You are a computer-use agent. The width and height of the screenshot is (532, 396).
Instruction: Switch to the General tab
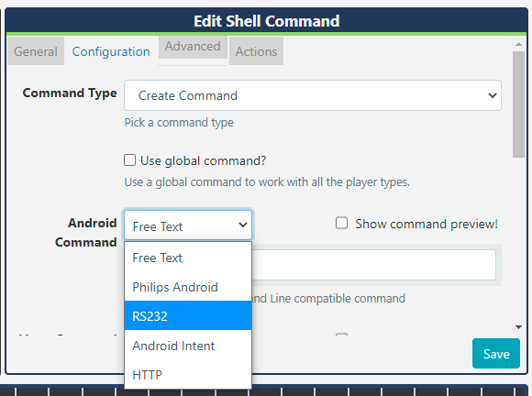(x=36, y=51)
